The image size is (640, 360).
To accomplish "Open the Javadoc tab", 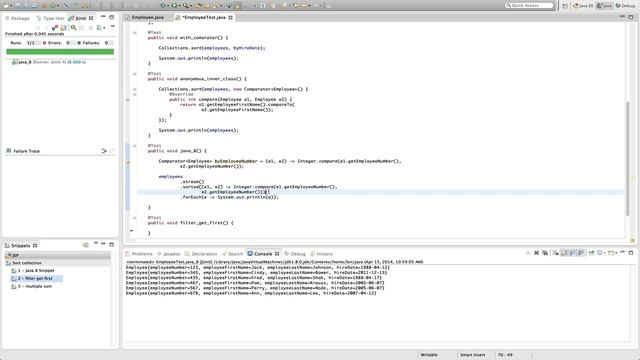I will [169, 254].
